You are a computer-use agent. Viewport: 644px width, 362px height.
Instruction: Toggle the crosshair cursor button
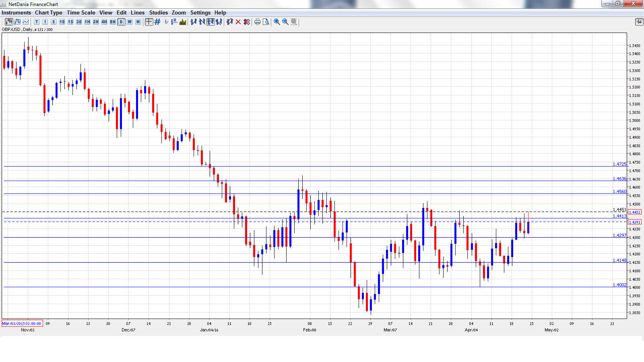pos(149,22)
